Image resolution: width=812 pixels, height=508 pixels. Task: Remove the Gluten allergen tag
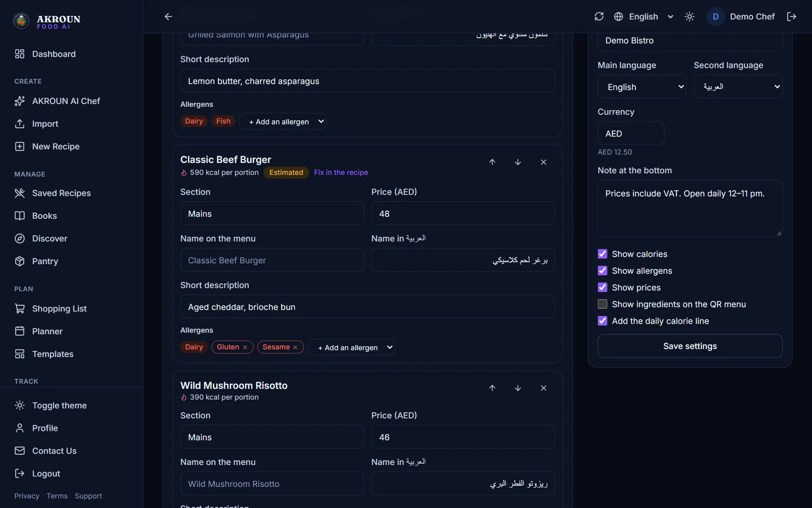[x=245, y=347]
